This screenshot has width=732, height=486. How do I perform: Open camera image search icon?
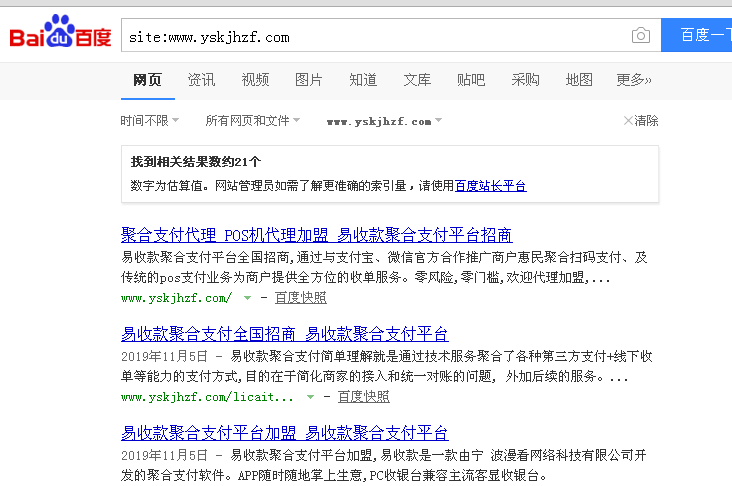click(640, 35)
